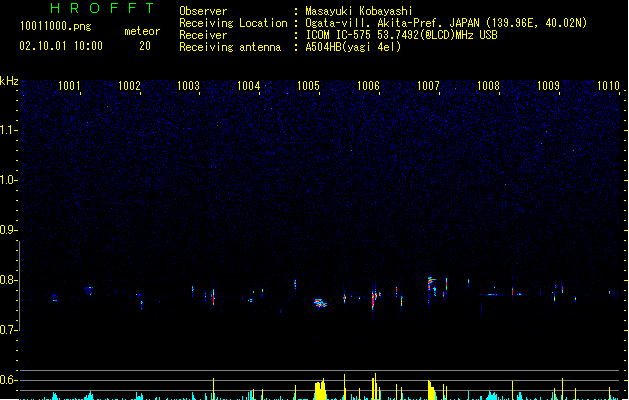Select ICOM IC-575 53.7492 MHz USB text

pos(401,35)
